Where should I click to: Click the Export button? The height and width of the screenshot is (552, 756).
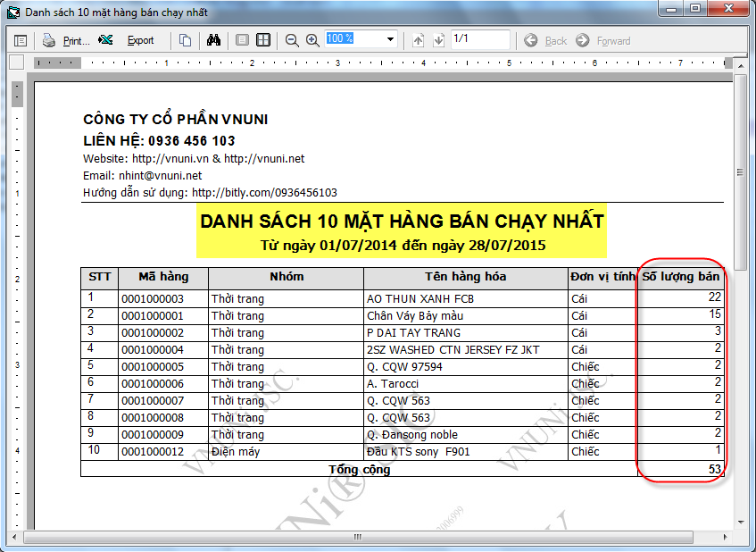coord(130,40)
